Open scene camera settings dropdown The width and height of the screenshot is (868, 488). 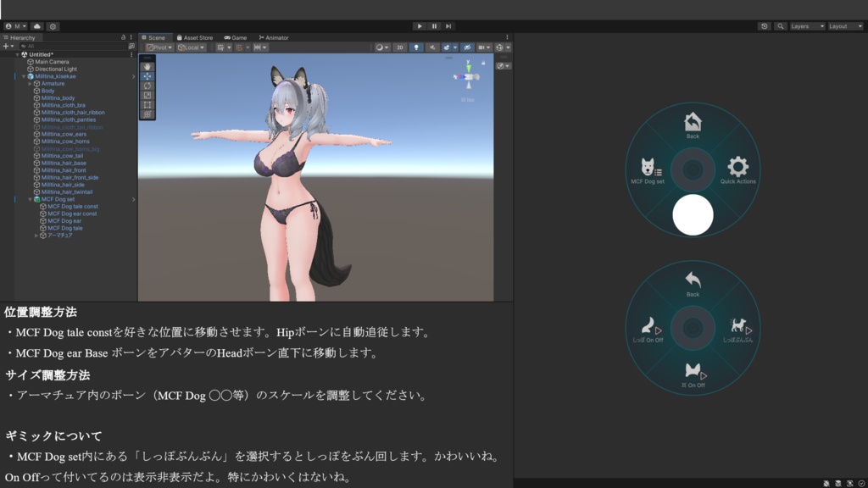[x=484, y=47]
